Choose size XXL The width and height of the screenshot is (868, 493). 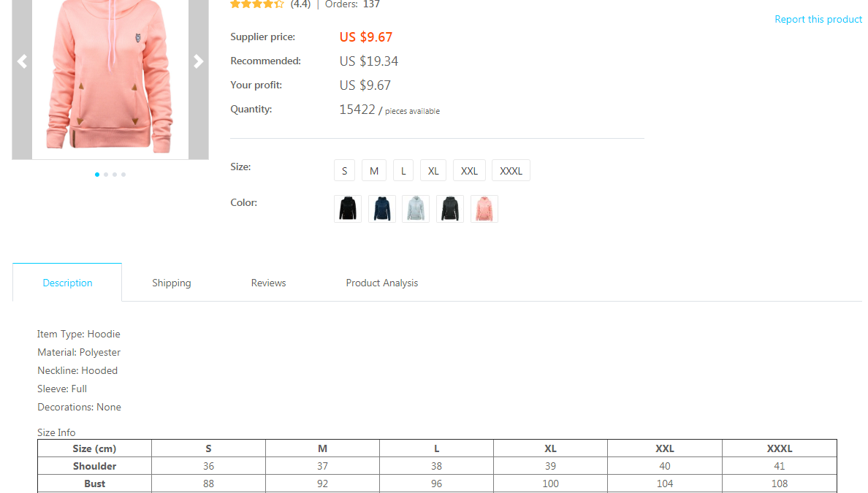[x=469, y=170]
